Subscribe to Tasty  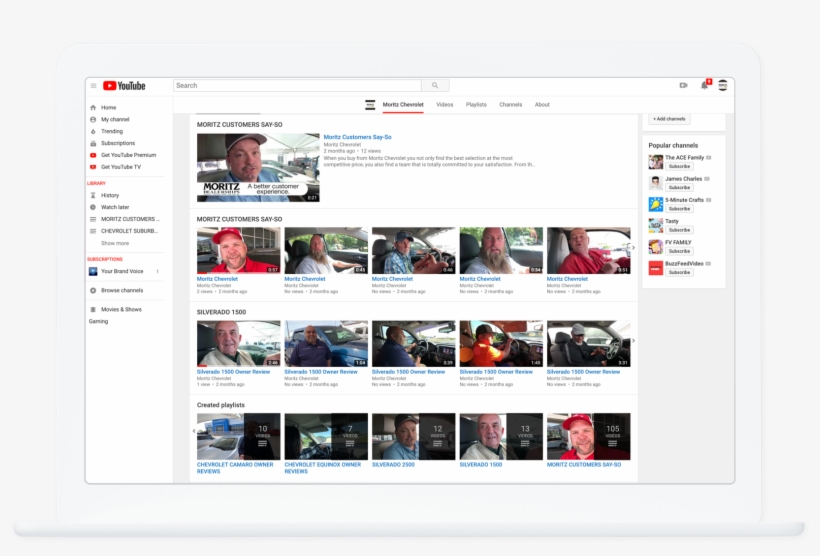click(679, 230)
